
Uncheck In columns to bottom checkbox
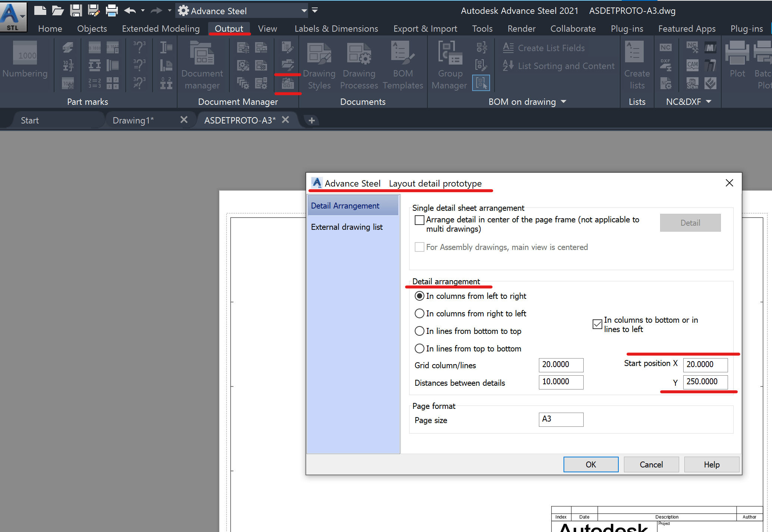[x=597, y=324]
